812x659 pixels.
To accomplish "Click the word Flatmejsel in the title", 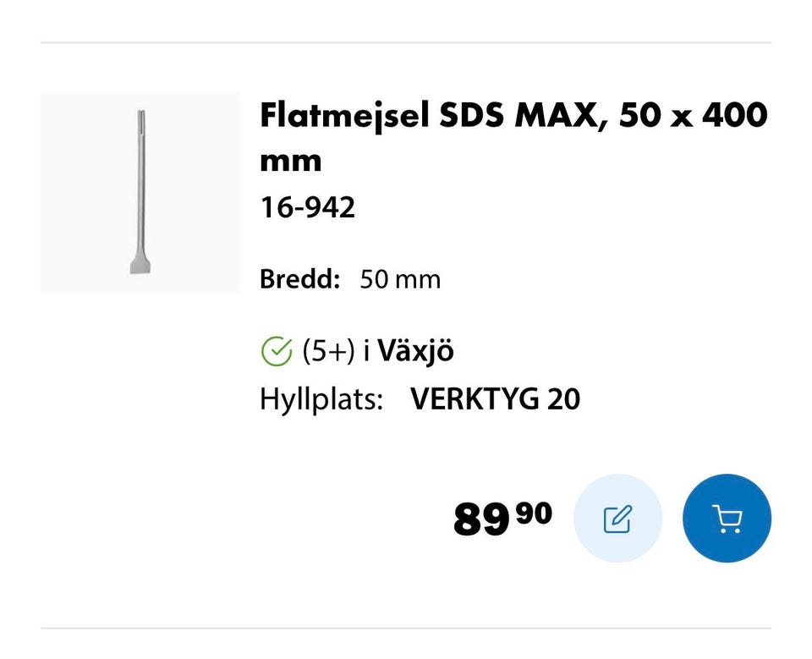I will (x=345, y=114).
